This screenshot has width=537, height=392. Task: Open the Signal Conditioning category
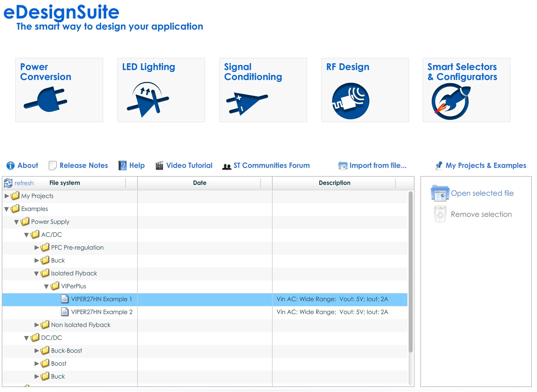tap(263, 90)
